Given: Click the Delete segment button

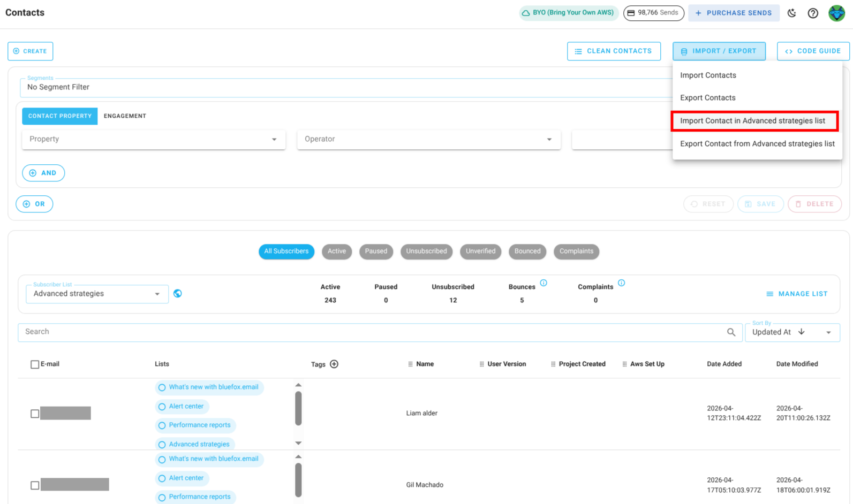Looking at the screenshot, I should pyautogui.click(x=814, y=204).
